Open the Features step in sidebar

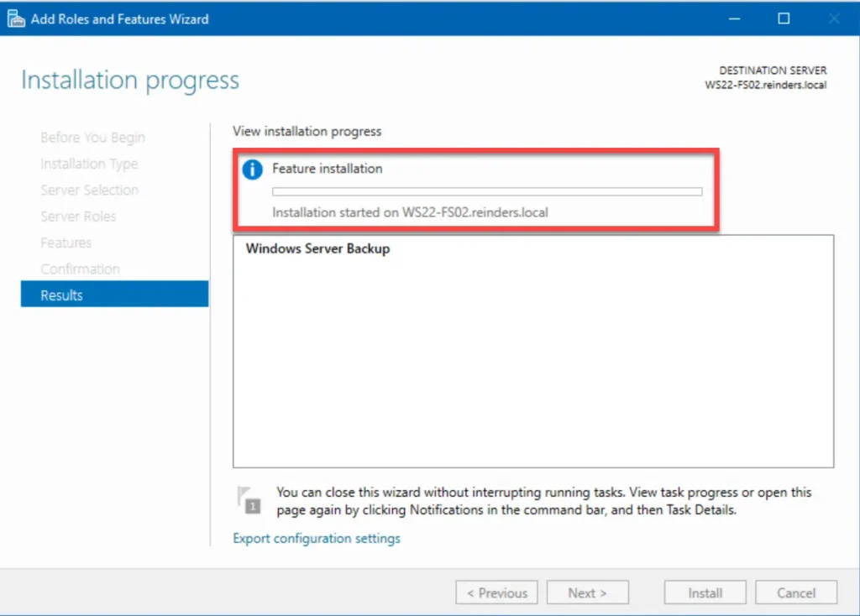66,243
